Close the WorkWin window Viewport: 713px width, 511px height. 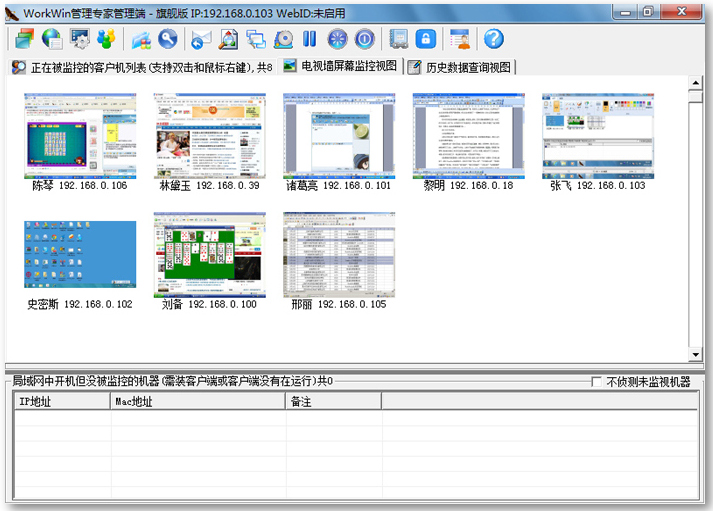pyautogui.click(x=682, y=12)
